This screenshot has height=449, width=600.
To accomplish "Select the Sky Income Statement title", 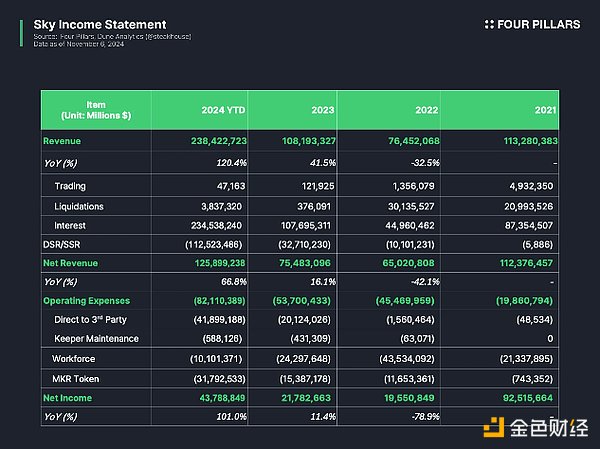I will tap(86, 24).
